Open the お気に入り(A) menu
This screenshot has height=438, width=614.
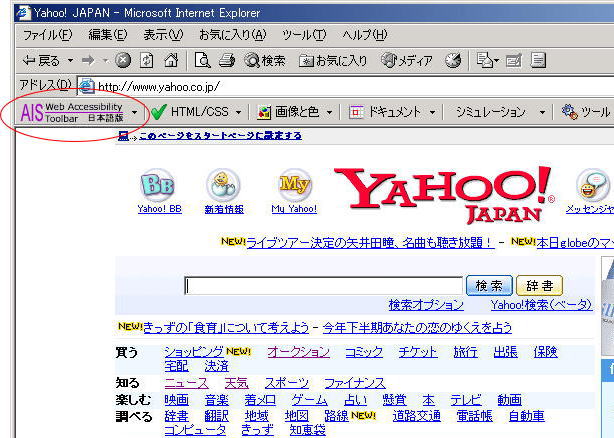click(x=232, y=35)
